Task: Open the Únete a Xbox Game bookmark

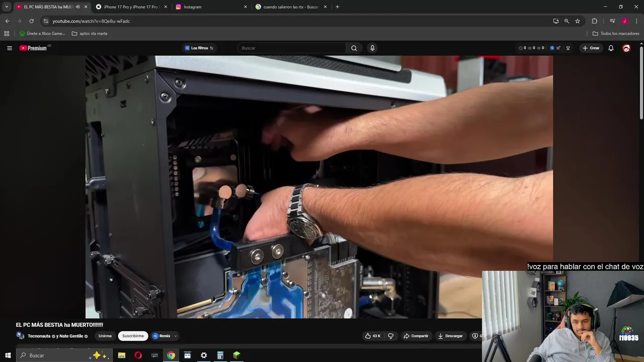Action: (42, 34)
